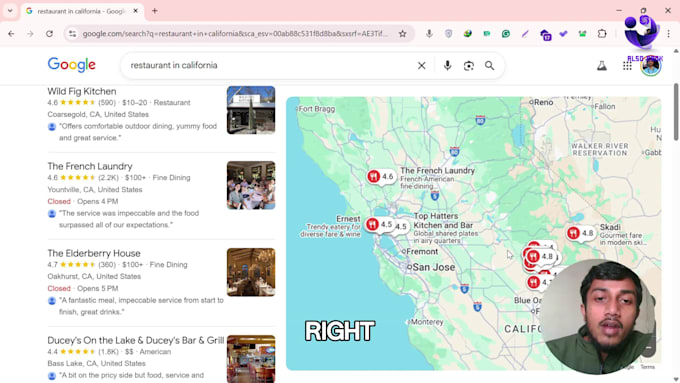Open Search Labs flask icon
Screen dimensions: 680x383
tap(602, 65)
